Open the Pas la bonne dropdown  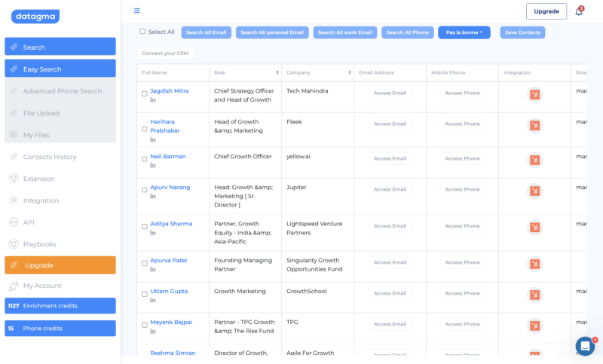click(x=464, y=32)
